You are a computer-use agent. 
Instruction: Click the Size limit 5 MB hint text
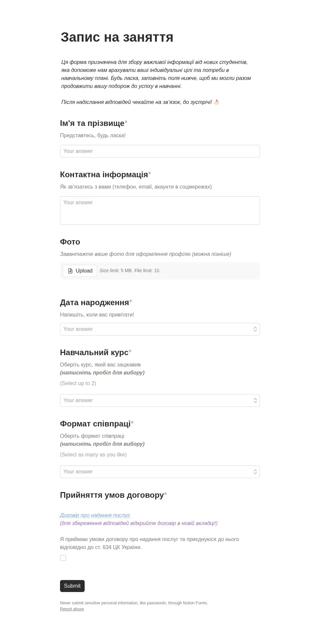[x=130, y=271]
